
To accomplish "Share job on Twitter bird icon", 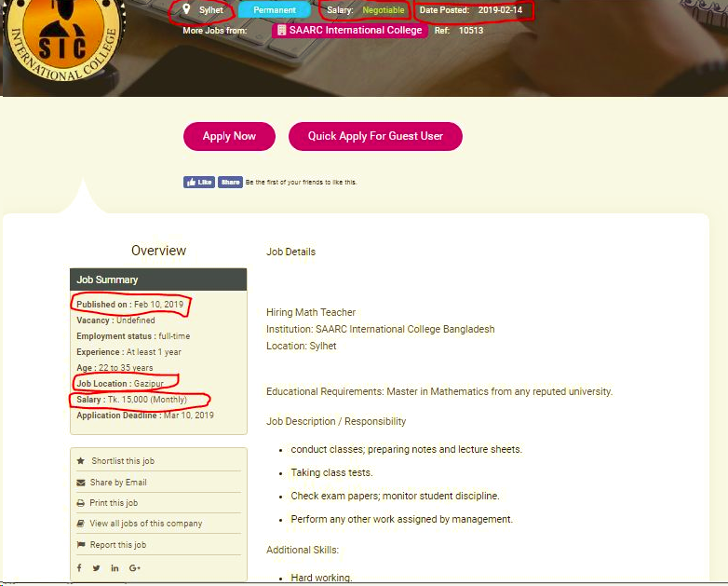I will (96, 568).
